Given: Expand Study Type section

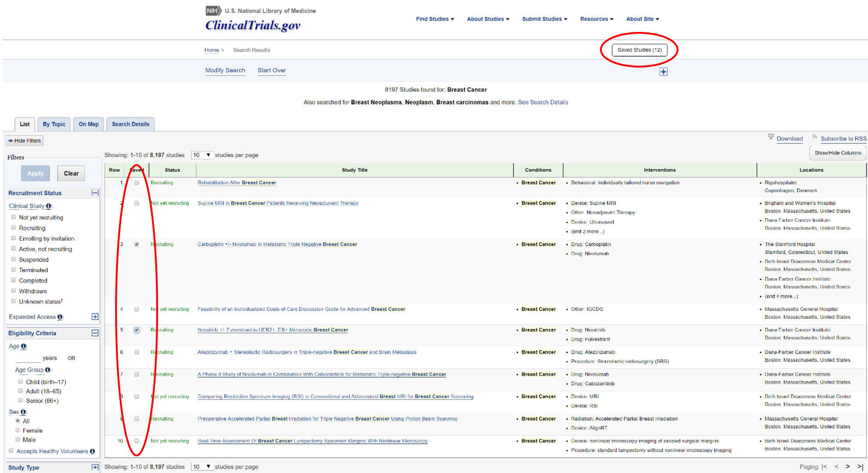Looking at the screenshot, I should 95,467.
